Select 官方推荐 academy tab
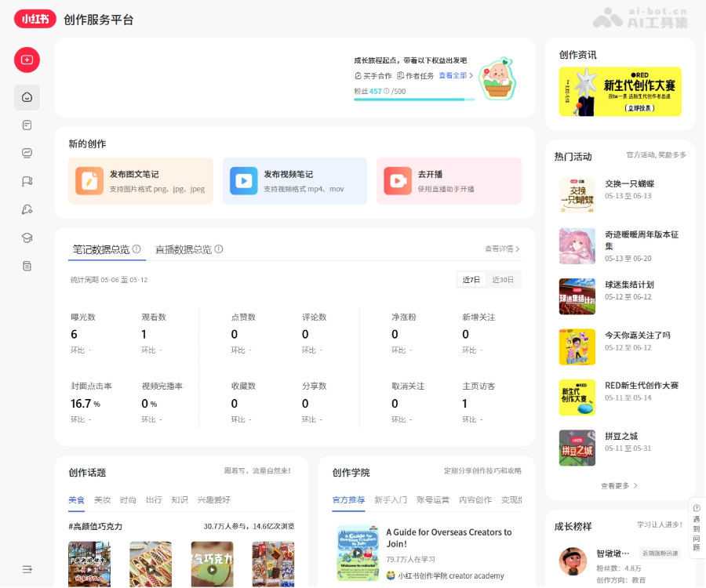 tap(348, 500)
